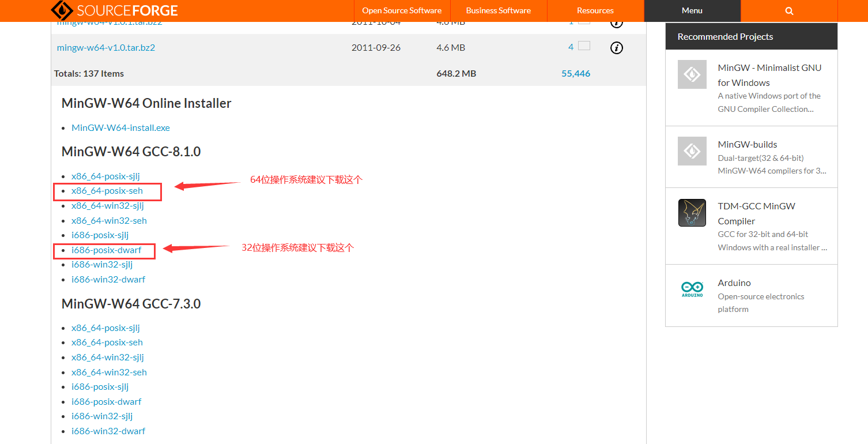
Task: Select the x86_64-posix-seh download checkbox area
Action: (x=107, y=191)
